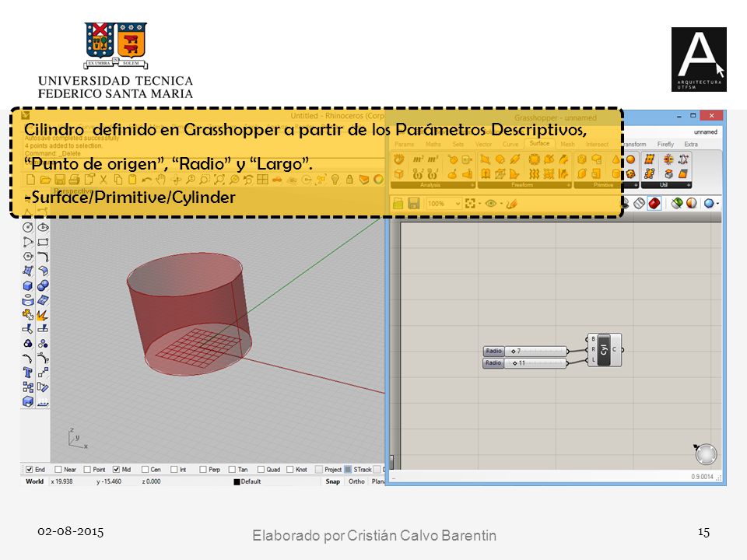Select the Boolean union spheres tool
This screenshot has width=747, height=560.
[43, 285]
